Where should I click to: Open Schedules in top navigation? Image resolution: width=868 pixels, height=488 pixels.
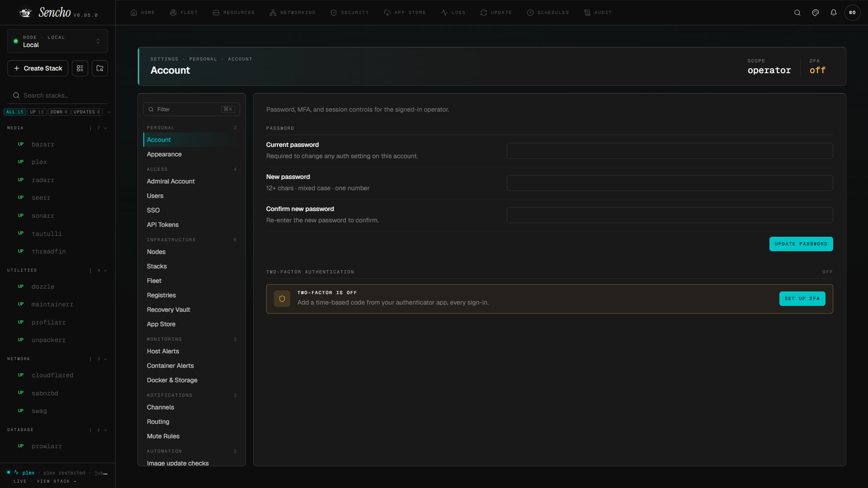[x=547, y=13]
